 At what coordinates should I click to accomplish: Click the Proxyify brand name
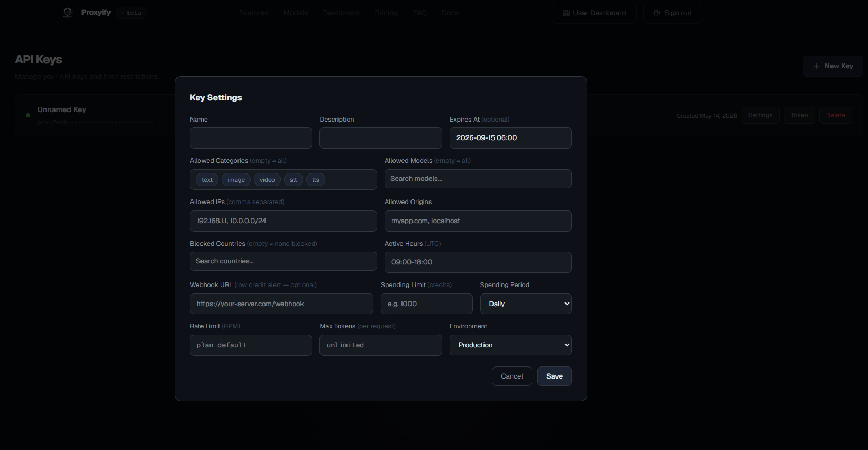click(x=96, y=12)
